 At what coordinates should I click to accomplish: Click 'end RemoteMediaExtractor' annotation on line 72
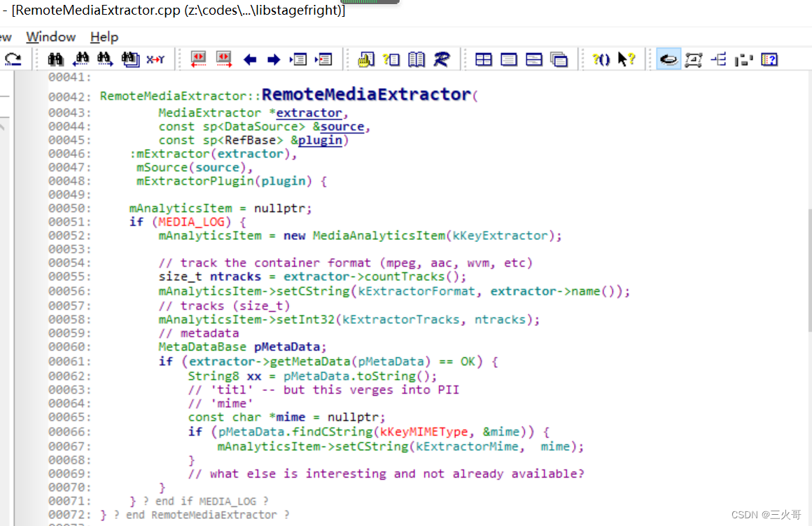coord(202,515)
